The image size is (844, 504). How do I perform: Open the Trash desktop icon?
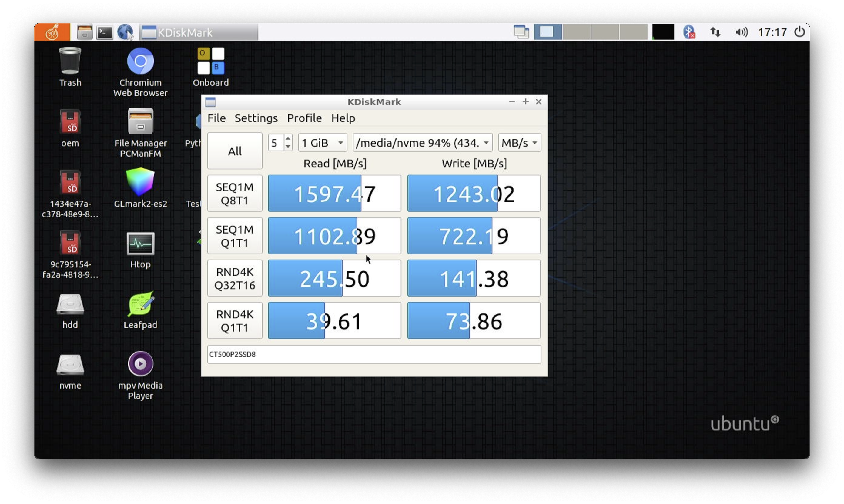tap(70, 67)
